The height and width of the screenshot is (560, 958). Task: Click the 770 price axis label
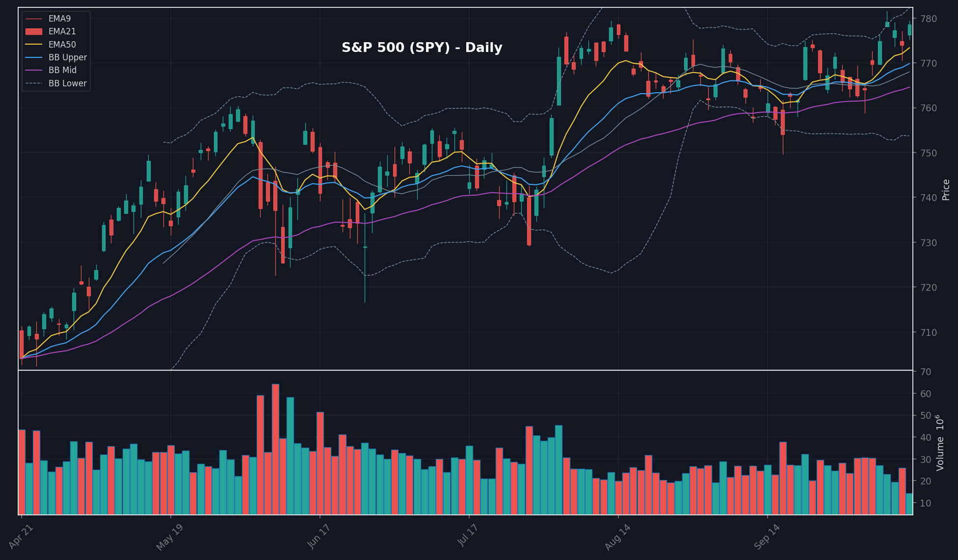(929, 63)
